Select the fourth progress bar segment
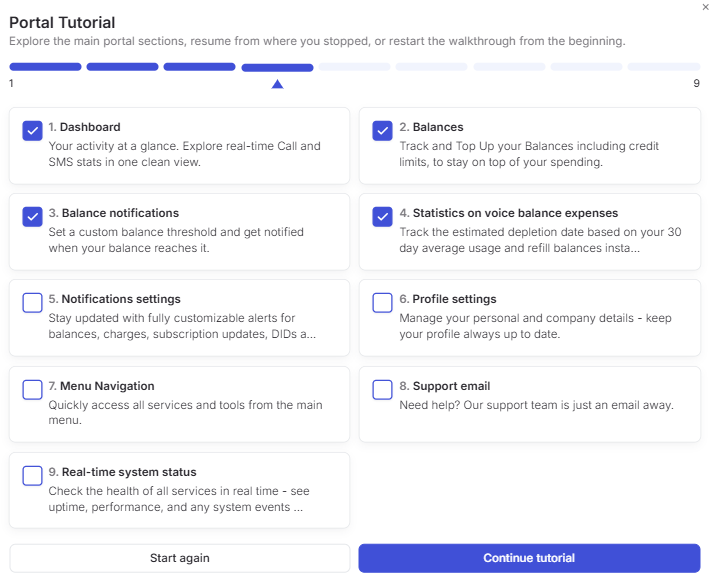Viewport: 718px width, 585px height. (277, 68)
